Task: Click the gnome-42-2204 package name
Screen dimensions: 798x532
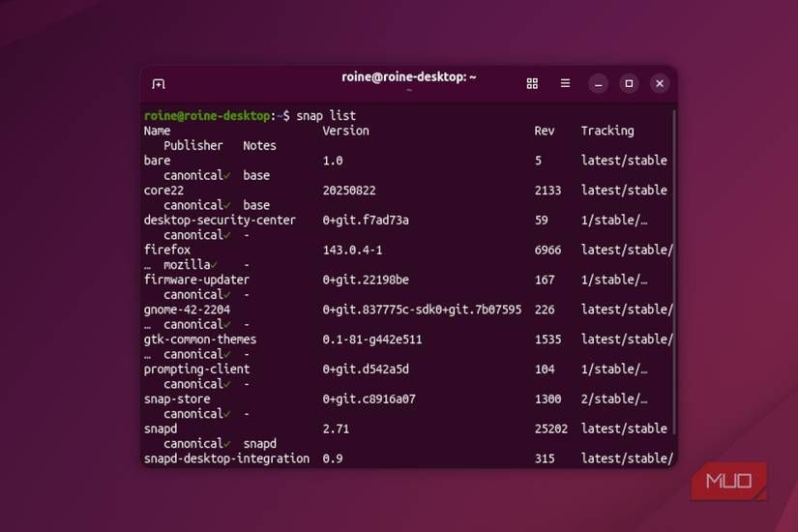Action: coord(187,310)
